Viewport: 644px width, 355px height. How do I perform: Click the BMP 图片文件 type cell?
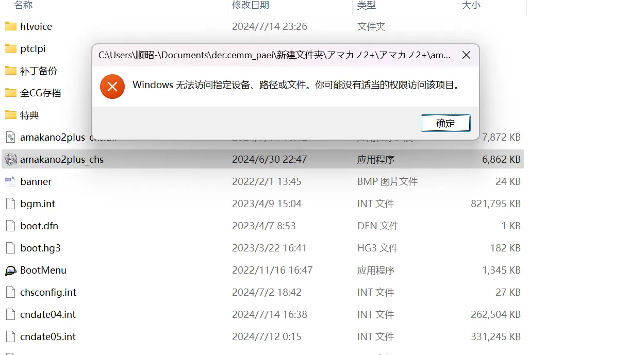coord(387,181)
